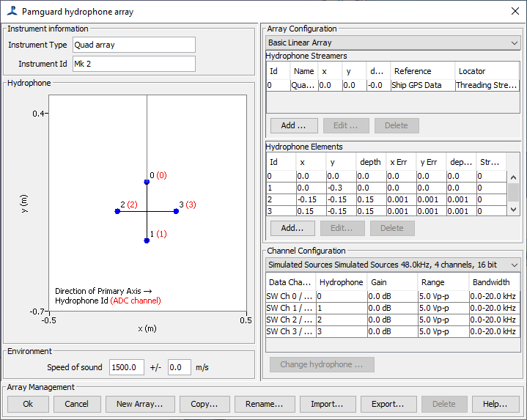The image size is (527, 420).
Task: Select the SW Ch 2 channel row
Action: tap(393, 320)
